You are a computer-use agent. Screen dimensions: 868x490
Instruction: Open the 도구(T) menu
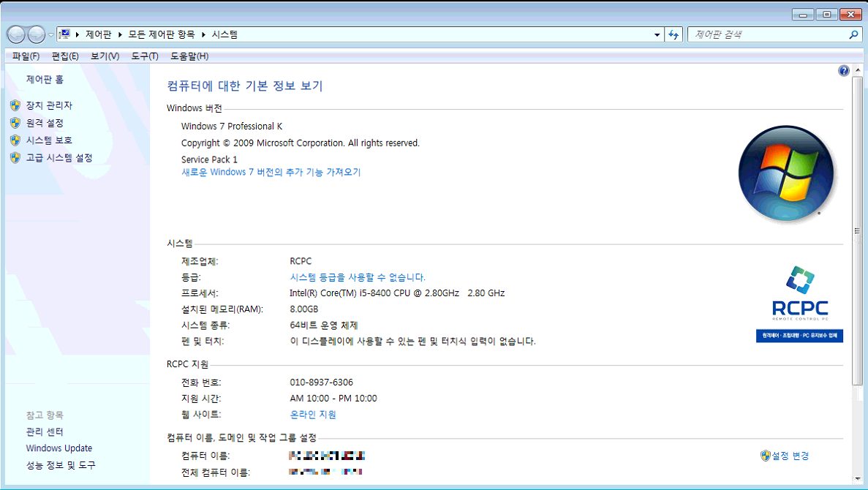click(145, 56)
